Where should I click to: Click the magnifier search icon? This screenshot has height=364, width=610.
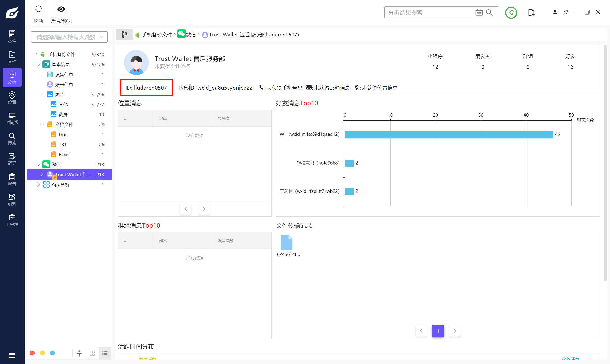pos(489,12)
